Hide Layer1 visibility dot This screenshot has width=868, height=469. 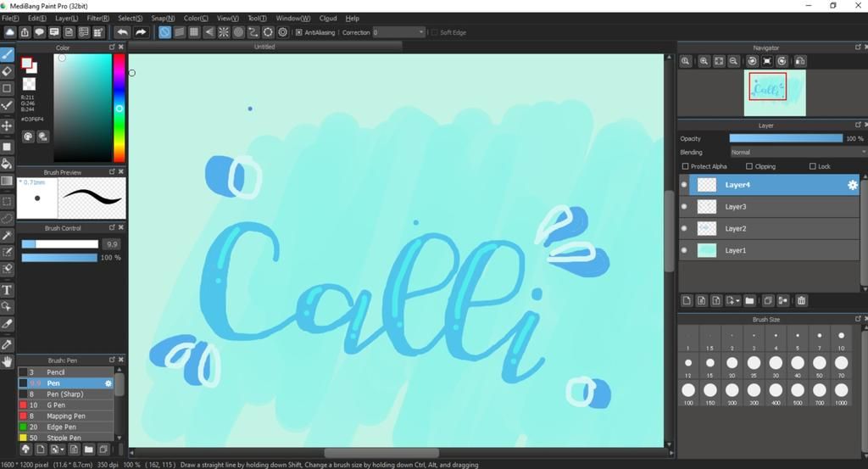click(684, 250)
